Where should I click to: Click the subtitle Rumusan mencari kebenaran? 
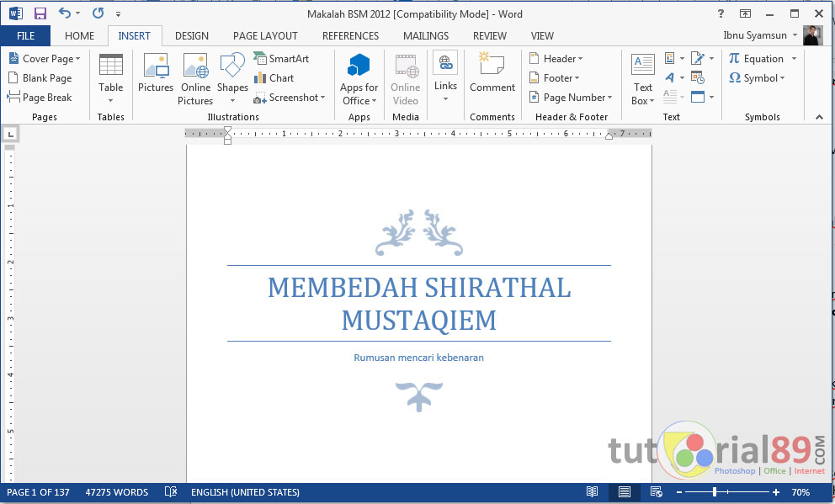coord(418,358)
